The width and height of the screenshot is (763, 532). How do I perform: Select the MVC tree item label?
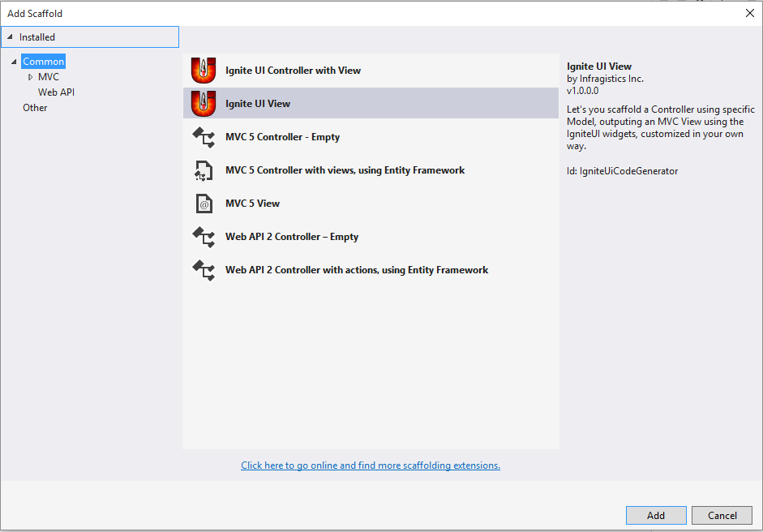(49, 77)
